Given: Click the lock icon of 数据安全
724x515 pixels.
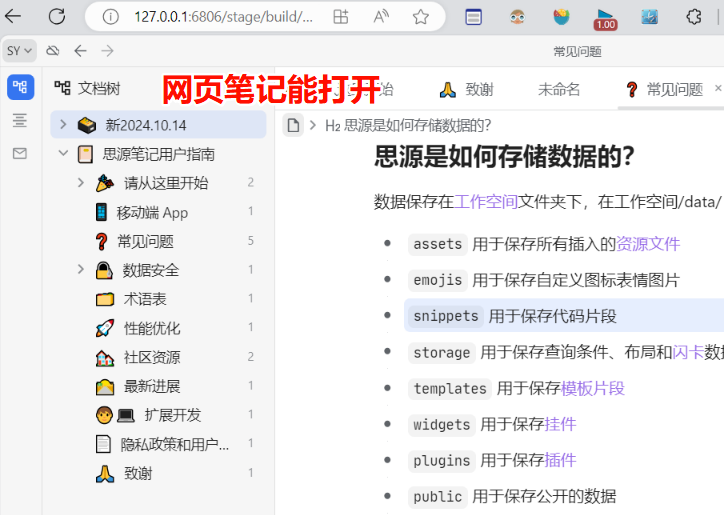Looking at the screenshot, I should click(x=104, y=270).
